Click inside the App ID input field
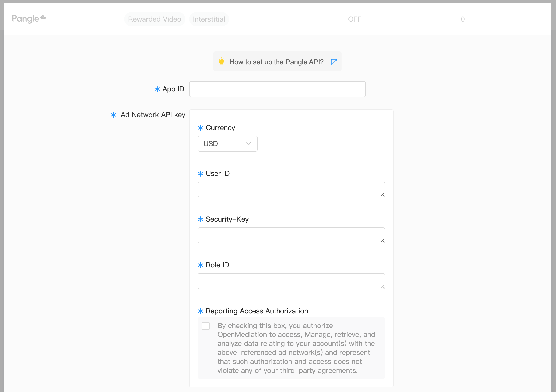 (x=277, y=89)
